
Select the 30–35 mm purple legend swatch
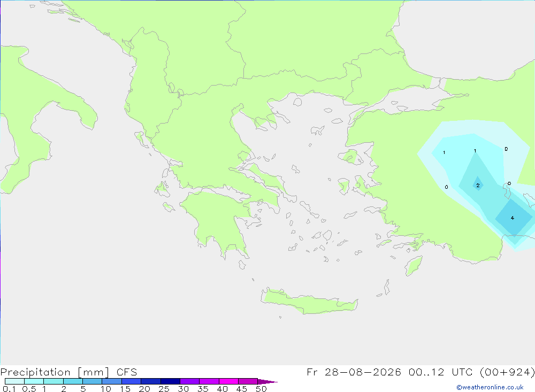(190, 381)
